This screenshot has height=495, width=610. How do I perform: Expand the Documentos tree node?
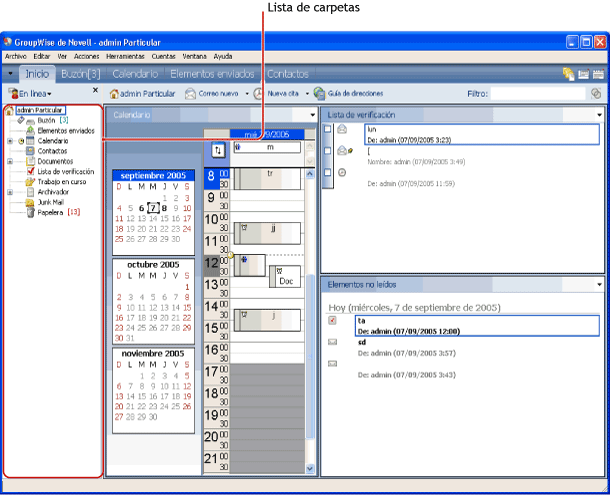click(x=10, y=161)
